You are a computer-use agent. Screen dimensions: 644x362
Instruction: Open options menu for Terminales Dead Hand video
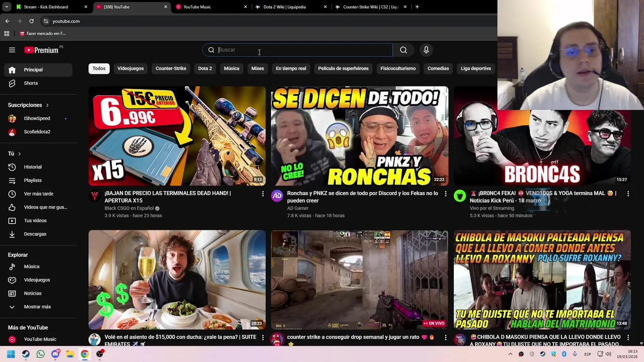point(263,194)
